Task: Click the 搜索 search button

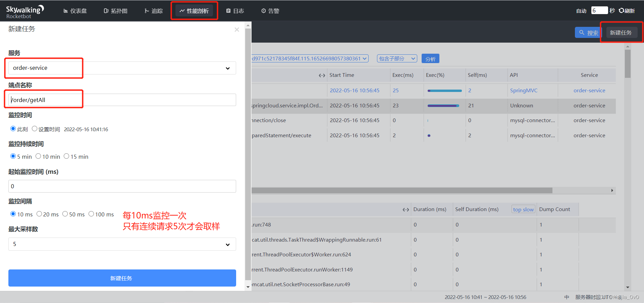Action: click(x=588, y=33)
